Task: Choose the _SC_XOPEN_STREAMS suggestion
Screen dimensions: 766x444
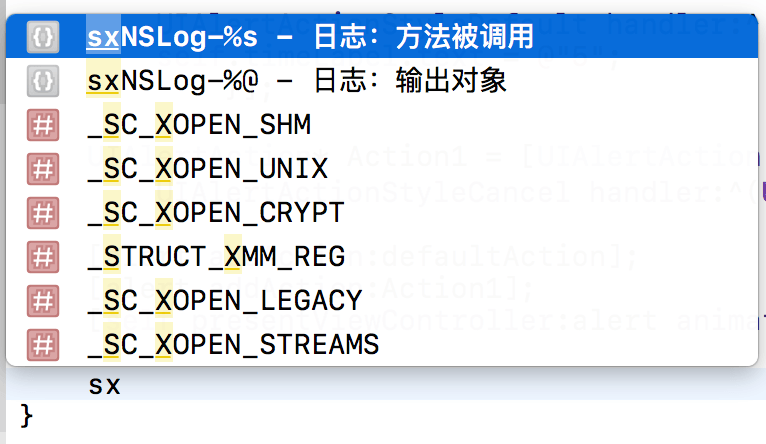Action: 382,344
